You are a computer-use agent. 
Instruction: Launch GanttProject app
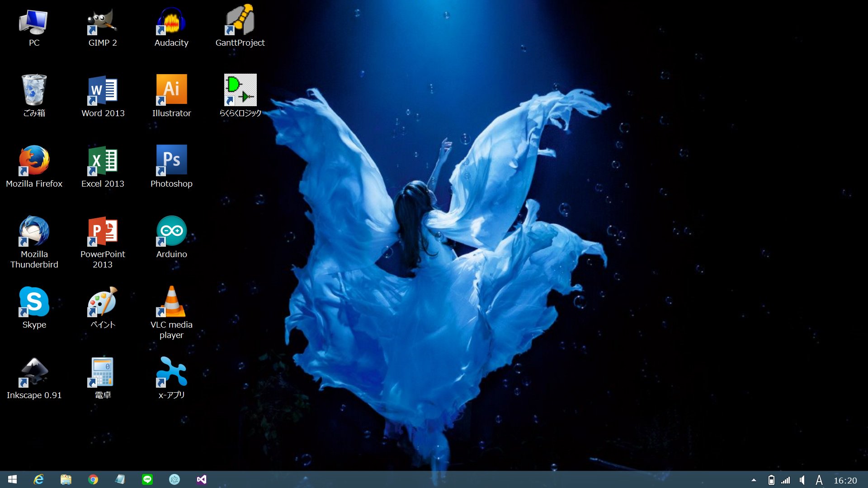tap(239, 24)
